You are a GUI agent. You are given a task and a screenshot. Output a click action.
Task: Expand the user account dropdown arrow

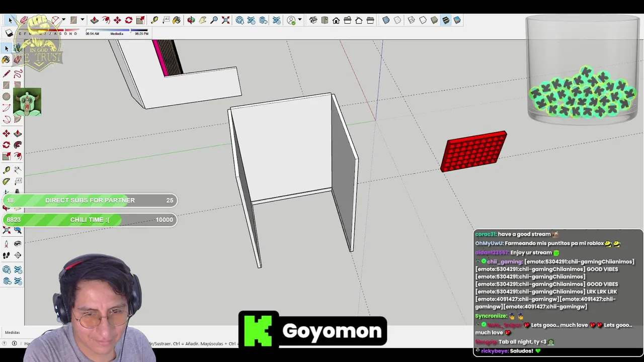point(300,20)
